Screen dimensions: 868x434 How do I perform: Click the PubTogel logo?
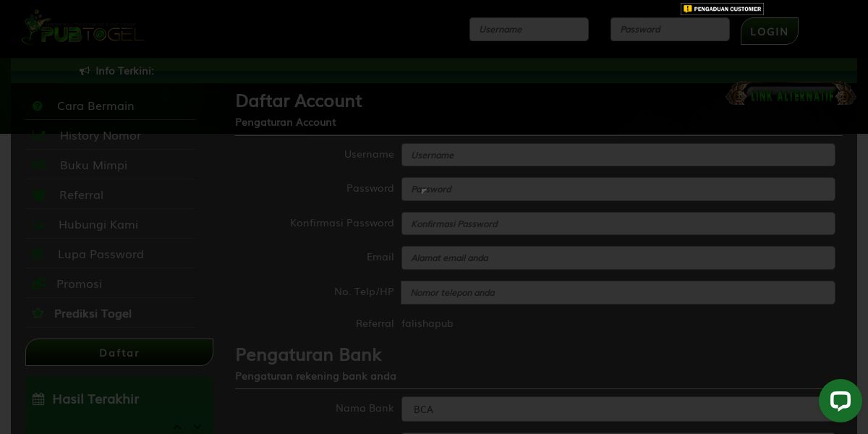(82, 27)
